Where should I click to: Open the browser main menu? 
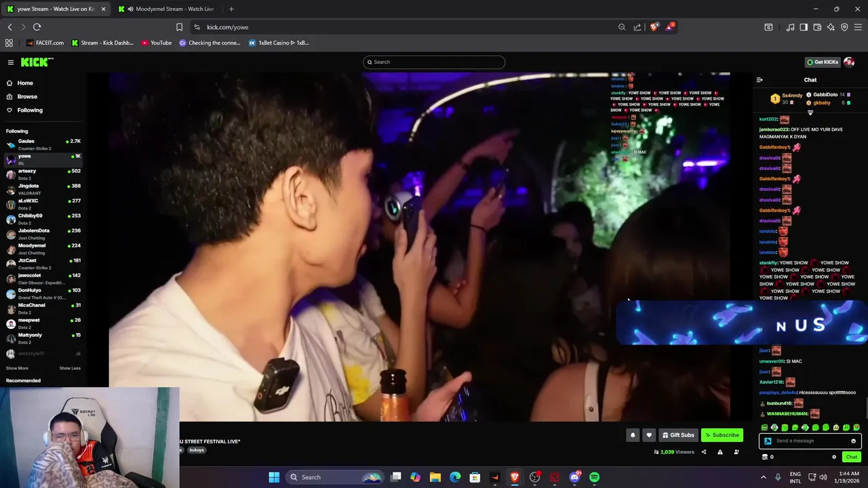click(x=859, y=27)
